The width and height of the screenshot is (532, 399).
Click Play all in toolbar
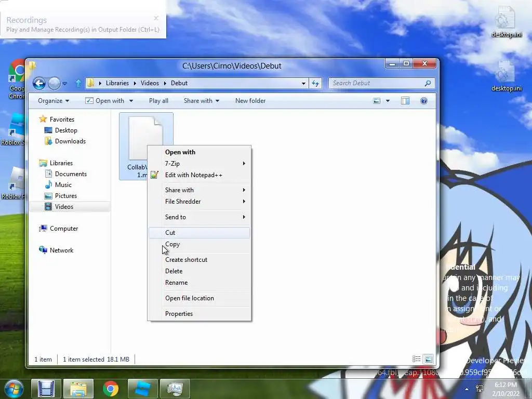(158, 101)
